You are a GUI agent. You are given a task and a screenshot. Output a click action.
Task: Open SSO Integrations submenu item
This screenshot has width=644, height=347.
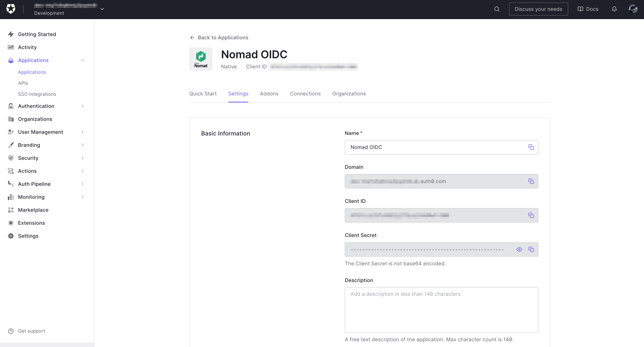(37, 94)
